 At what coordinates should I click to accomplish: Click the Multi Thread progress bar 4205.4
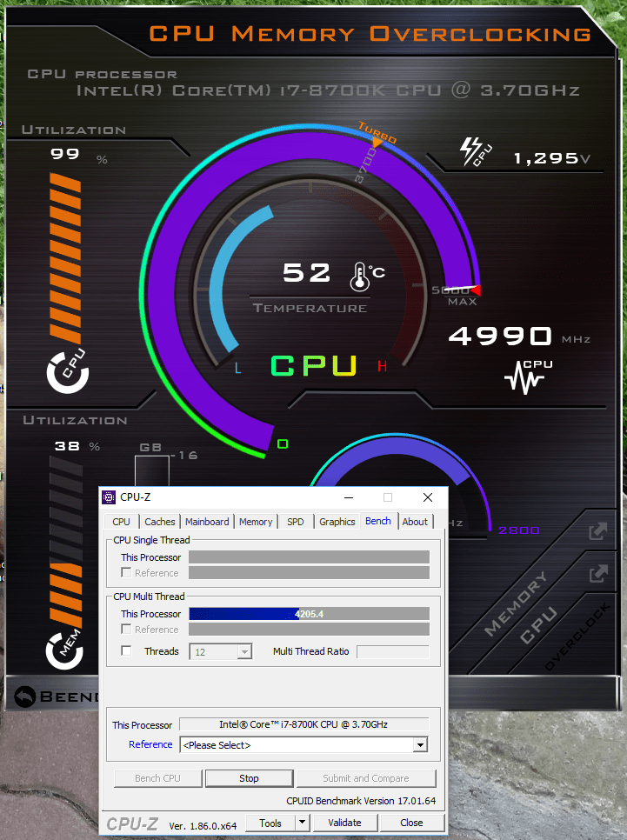coord(310,614)
